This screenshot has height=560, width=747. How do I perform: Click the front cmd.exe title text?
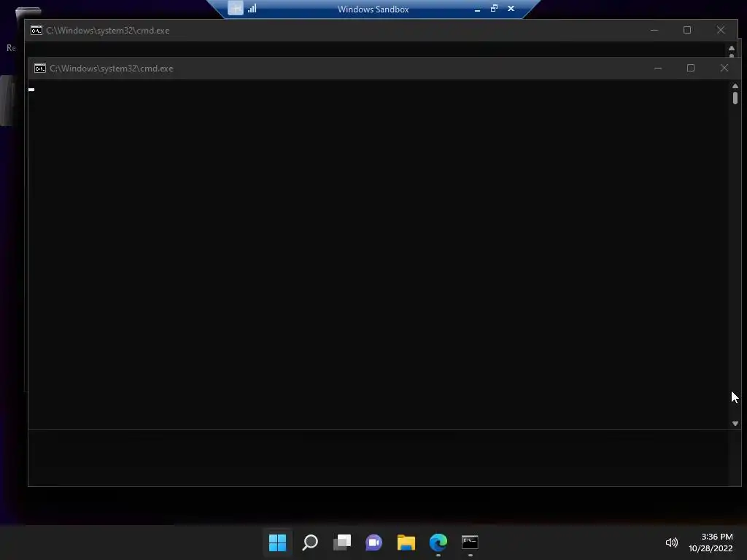pyautogui.click(x=112, y=69)
